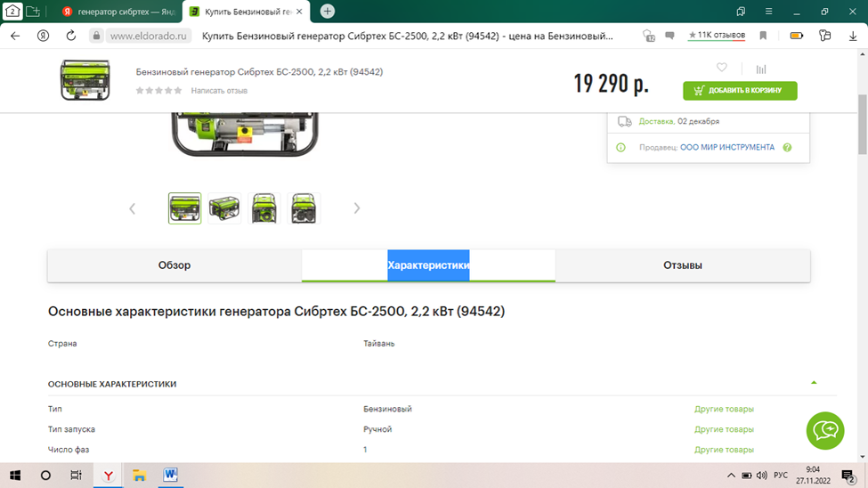The width and height of the screenshot is (868, 488).
Task: Click the seller info circle icon
Action: (621, 147)
